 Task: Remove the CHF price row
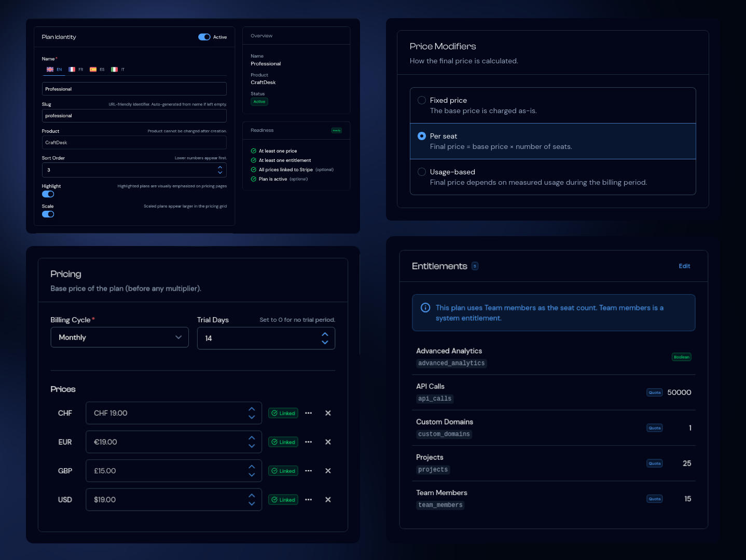click(328, 413)
